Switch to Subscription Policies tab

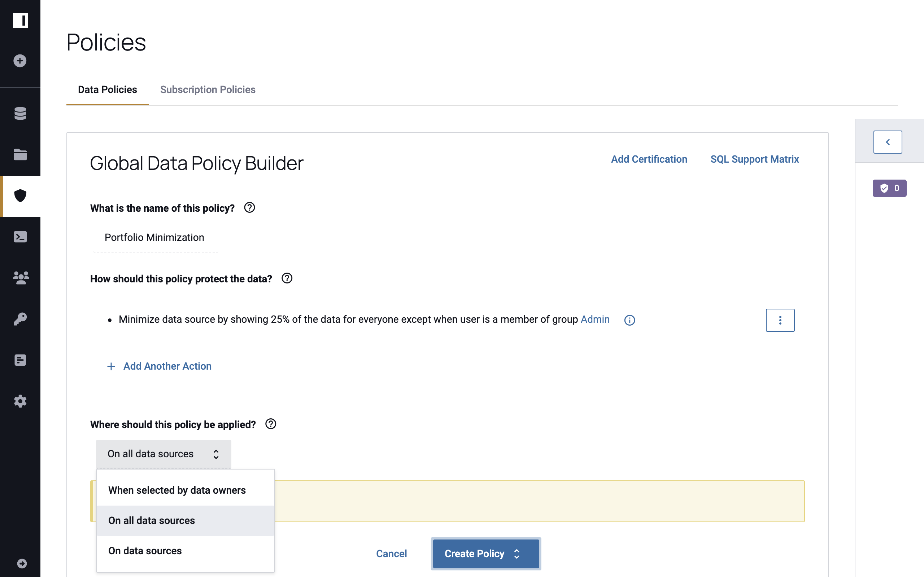(x=208, y=89)
